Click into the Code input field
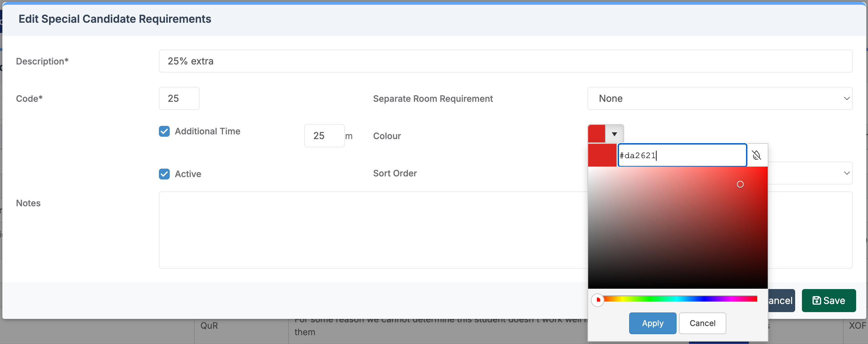Viewport: 868px width, 344px height. click(x=179, y=98)
